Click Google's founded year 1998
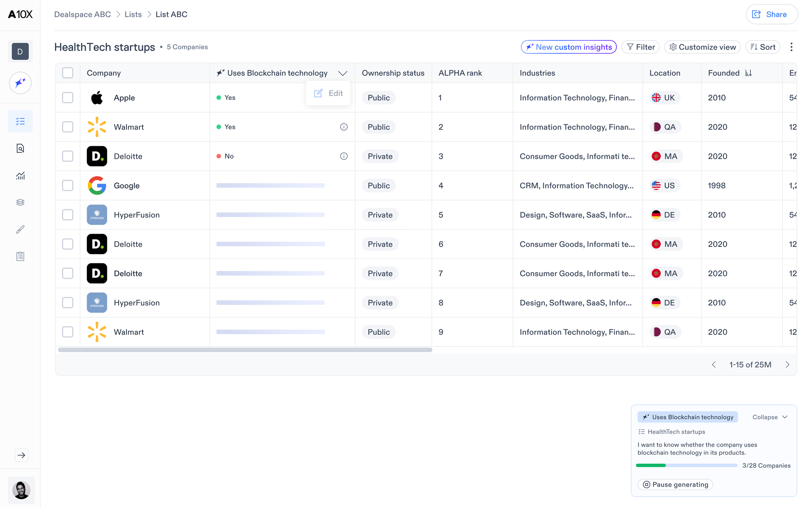Image resolution: width=812 pixels, height=508 pixels. 716,185
